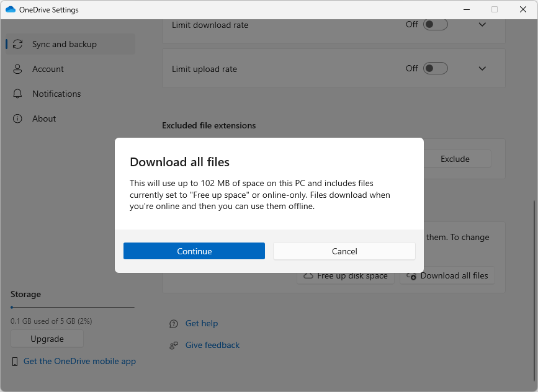This screenshot has height=392, width=538.
Task: Click the storage usage progress bar
Action: (73, 307)
